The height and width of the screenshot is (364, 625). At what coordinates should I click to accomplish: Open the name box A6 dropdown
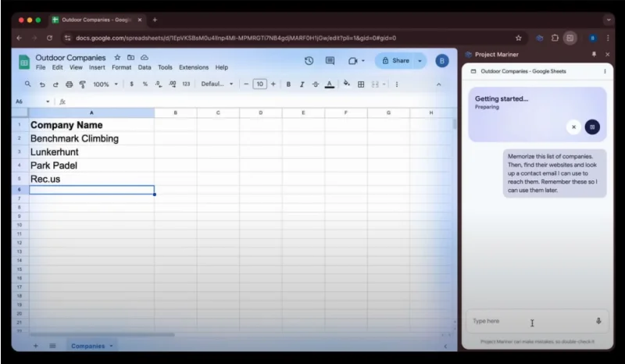point(48,102)
